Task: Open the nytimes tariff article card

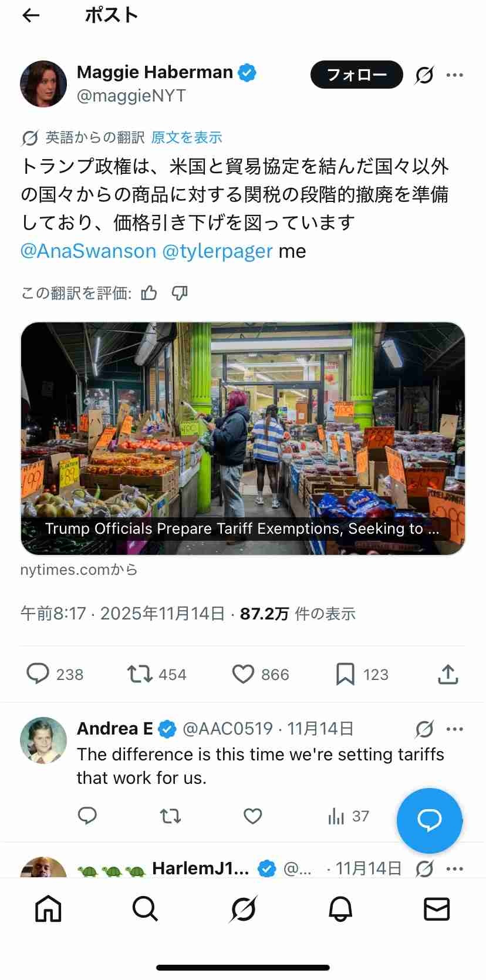Action: click(x=243, y=438)
